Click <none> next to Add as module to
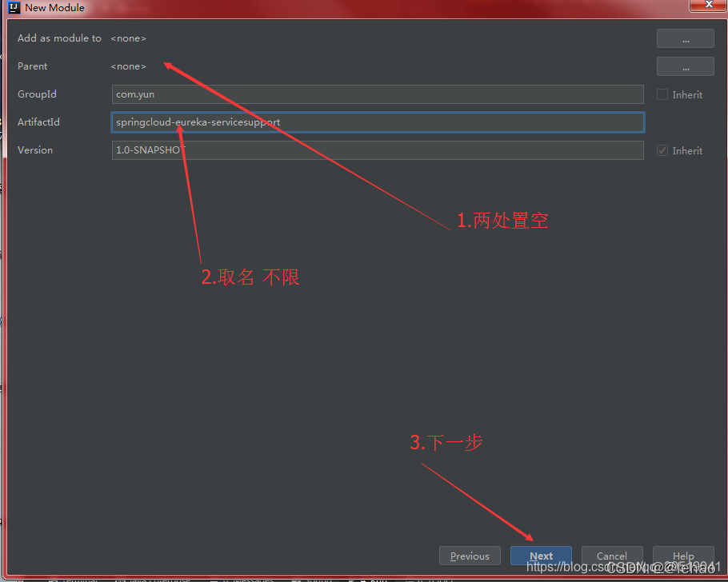728x582 pixels. 129,38
